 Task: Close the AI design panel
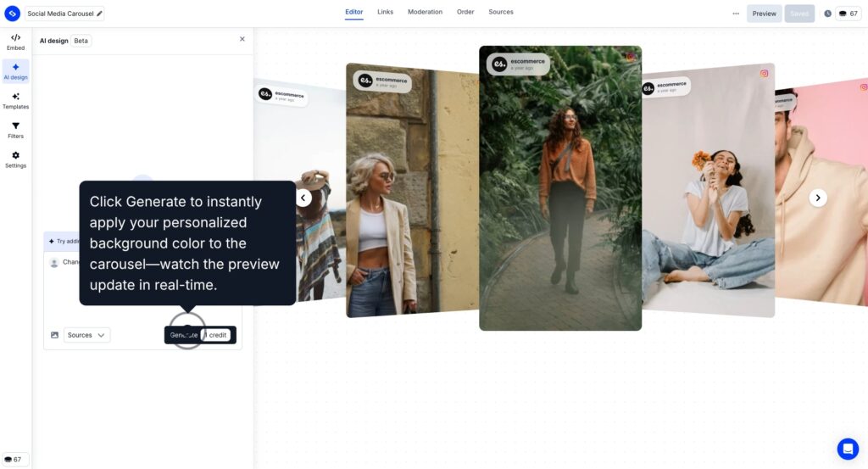point(242,39)
